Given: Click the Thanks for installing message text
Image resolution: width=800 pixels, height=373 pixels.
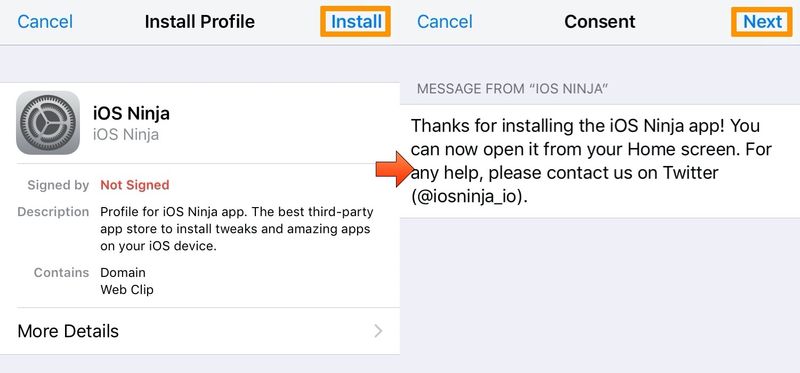Looking at the screenshot, I should [592, 161].
